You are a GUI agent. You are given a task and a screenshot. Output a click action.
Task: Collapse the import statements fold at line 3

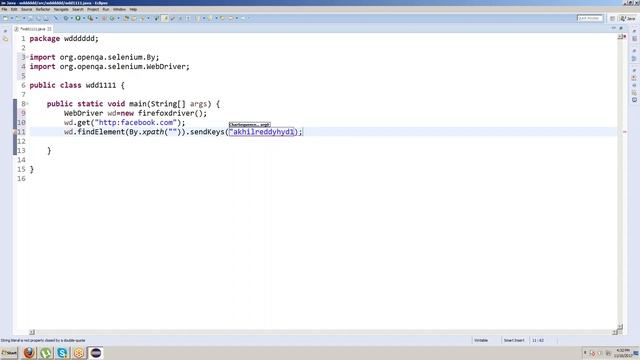point(27,57)
